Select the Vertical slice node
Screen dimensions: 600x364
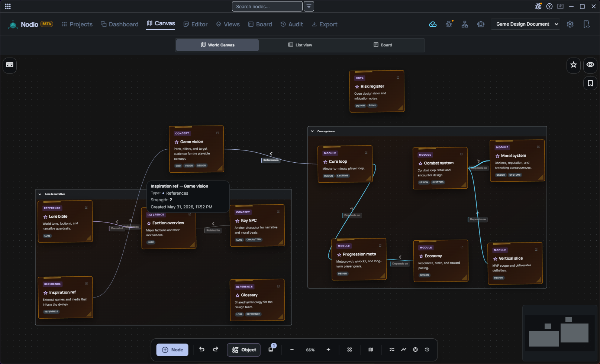[515, 263]
